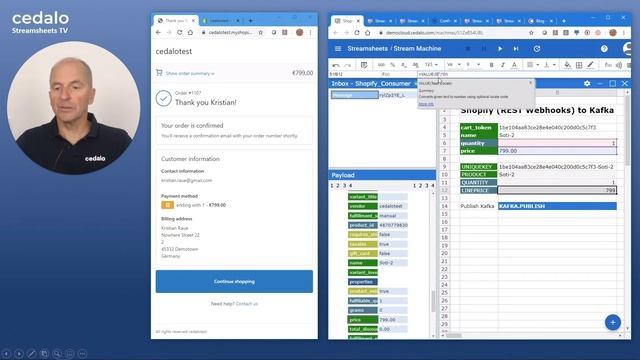Click the cedalotest store title
Screen dimensions: 640x360
click(173, 51)
